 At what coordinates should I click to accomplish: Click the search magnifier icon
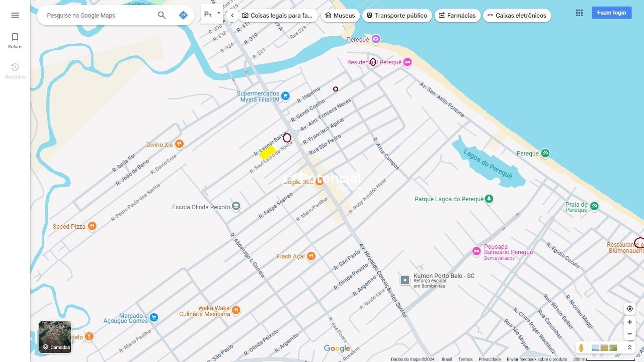coord(162,15)
